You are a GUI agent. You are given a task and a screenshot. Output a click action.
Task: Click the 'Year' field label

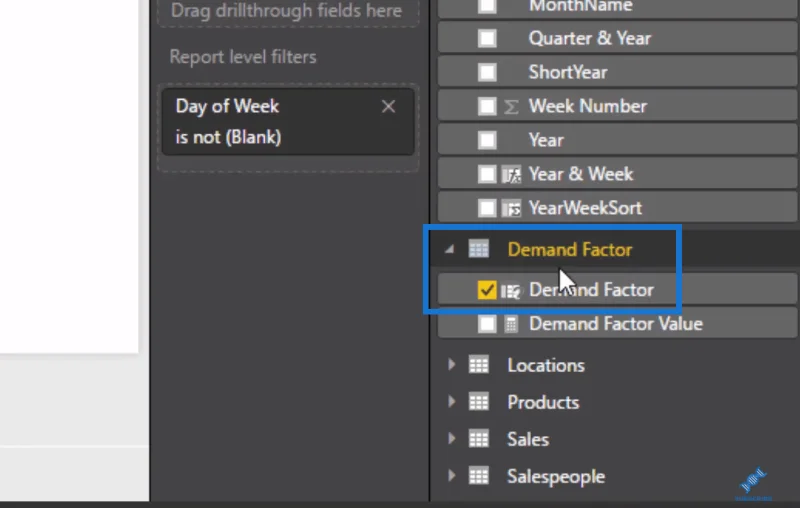point(546,140)
